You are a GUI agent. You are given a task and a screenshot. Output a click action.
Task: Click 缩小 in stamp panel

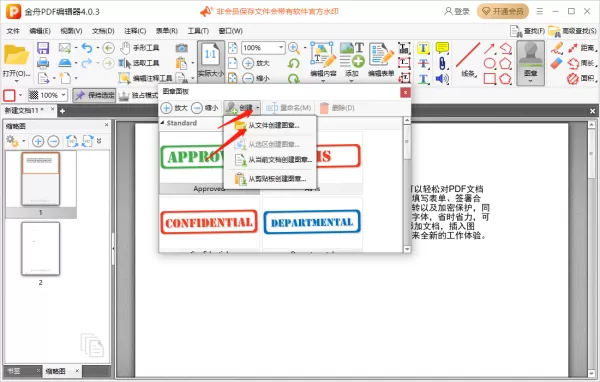coord(205,108)
